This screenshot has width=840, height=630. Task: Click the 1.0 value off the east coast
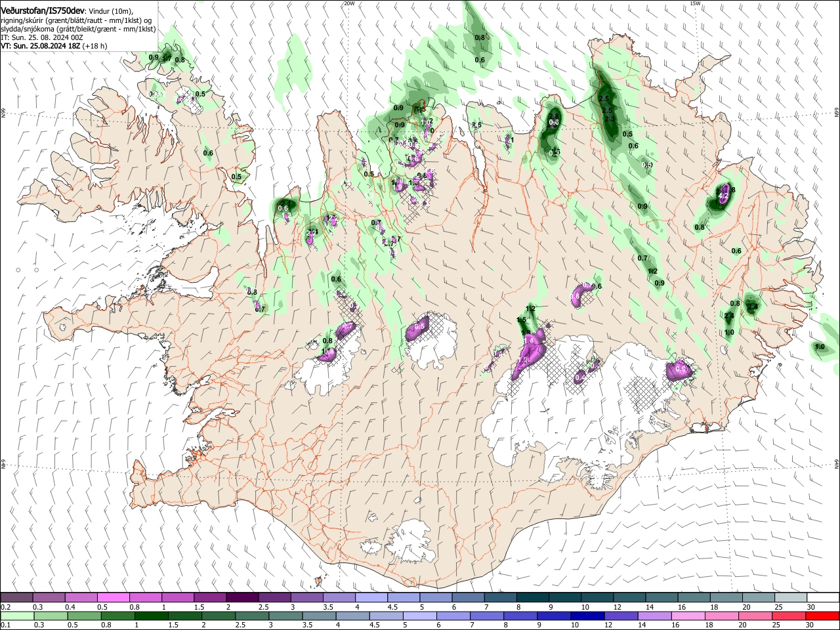[x=820, y=347]
